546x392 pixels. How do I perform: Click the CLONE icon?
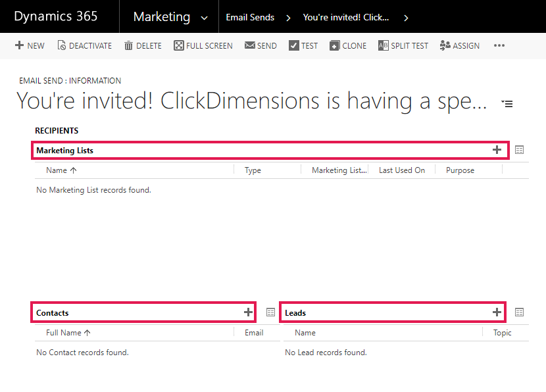pos(334,45)
